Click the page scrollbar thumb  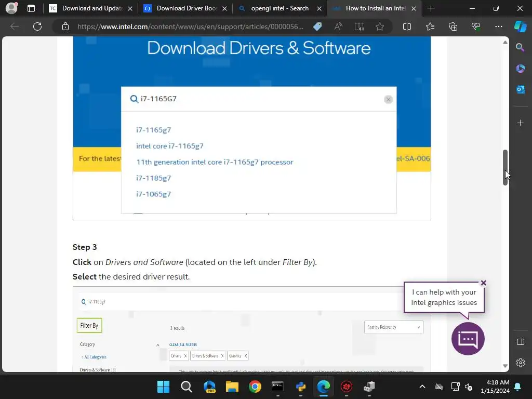505,167
